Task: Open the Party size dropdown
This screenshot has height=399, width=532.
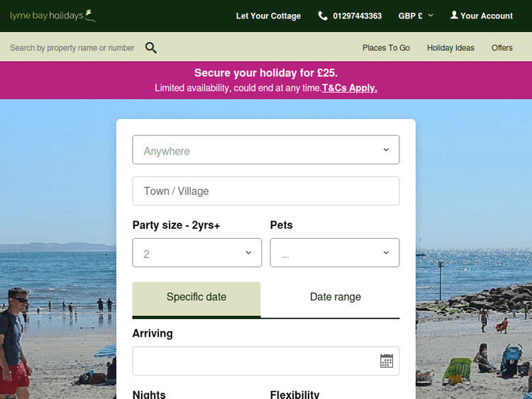Action: point(196,253)
